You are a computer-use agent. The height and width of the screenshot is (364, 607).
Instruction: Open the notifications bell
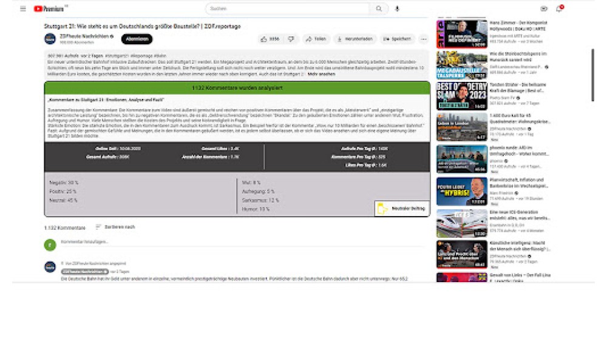pyautogui.click(x=558, y=8)
